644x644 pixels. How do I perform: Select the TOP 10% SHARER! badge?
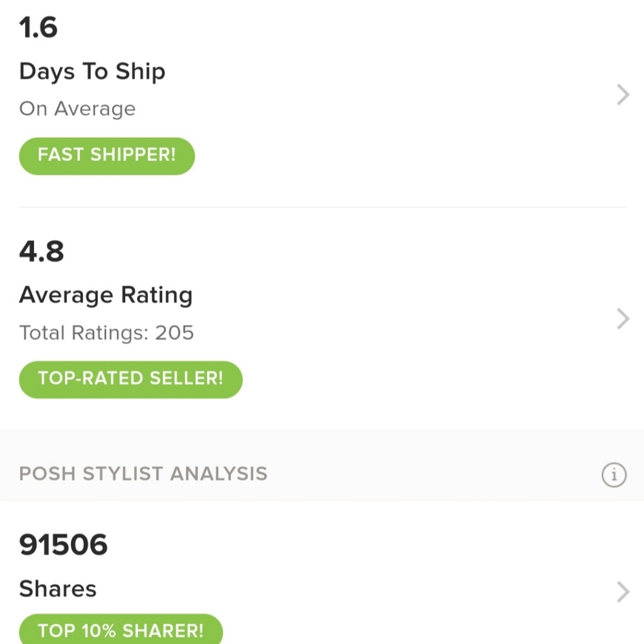120,629
